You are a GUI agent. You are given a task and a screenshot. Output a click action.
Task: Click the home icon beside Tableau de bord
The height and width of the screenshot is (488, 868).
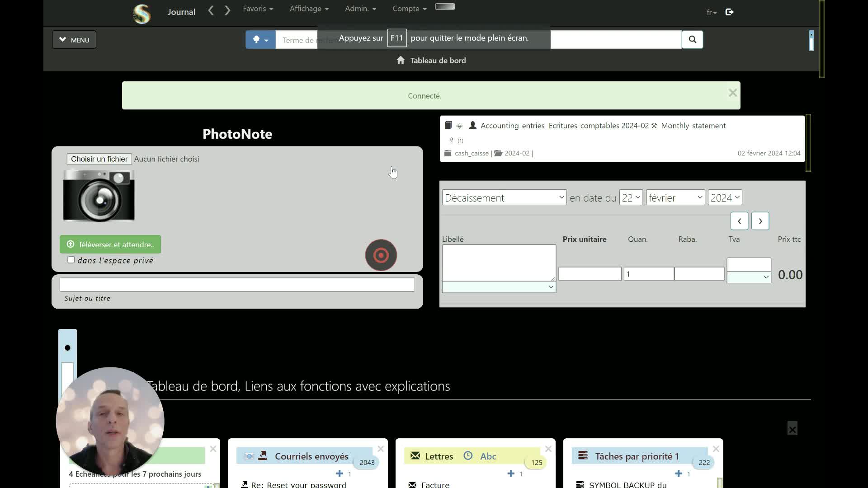coord(401,60)
